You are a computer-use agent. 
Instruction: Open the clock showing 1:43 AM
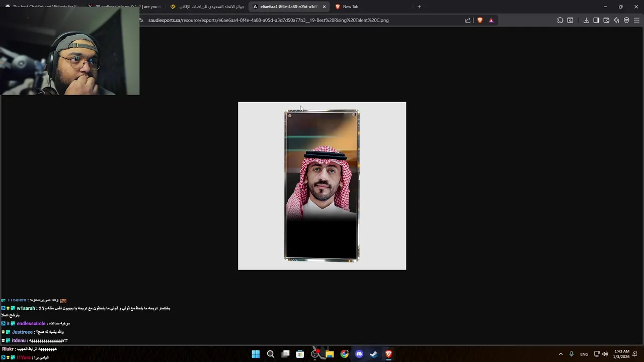coord(622,354)
